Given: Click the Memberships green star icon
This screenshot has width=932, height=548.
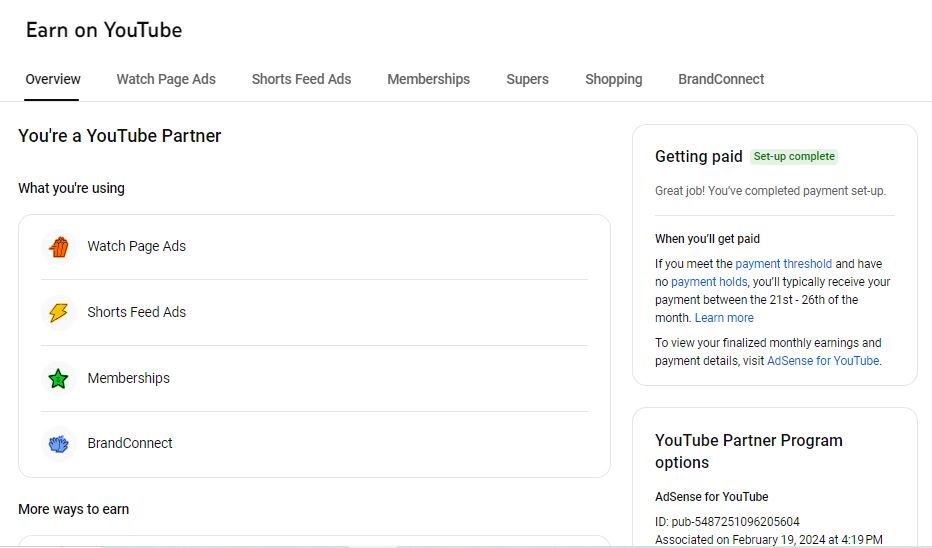Looking at the screenshot, I should 59,379.
